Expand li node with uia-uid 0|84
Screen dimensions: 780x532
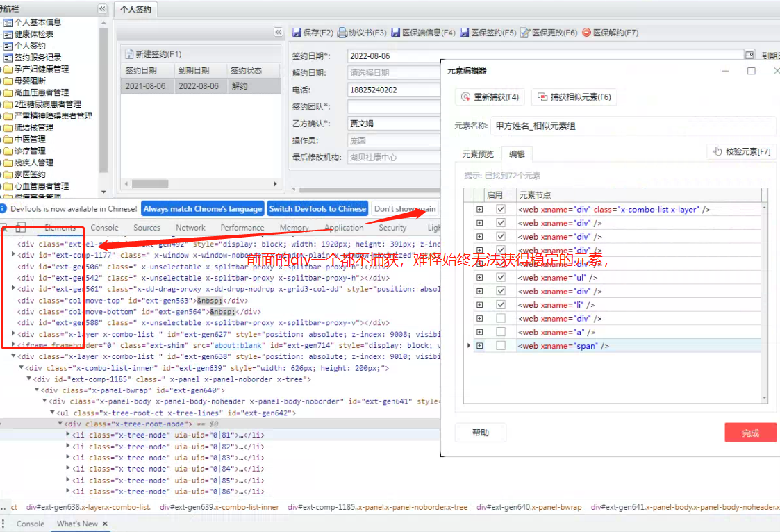68,468
